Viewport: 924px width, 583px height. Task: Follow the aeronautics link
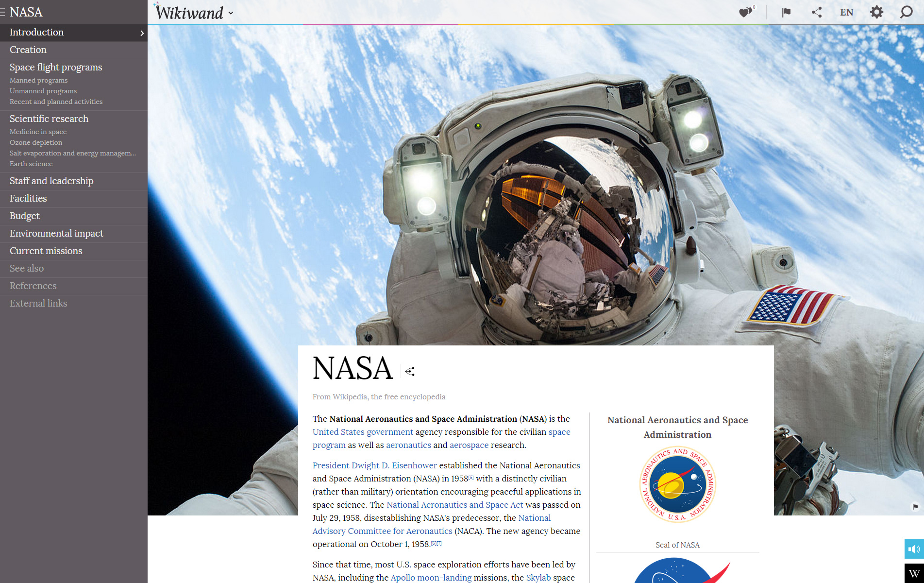408,445
